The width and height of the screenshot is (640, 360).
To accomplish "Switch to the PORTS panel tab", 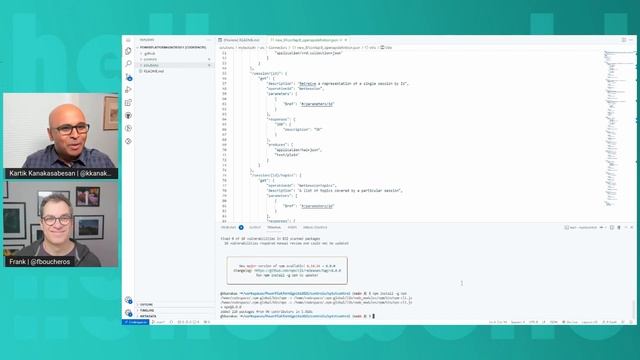I will (292, 227).
